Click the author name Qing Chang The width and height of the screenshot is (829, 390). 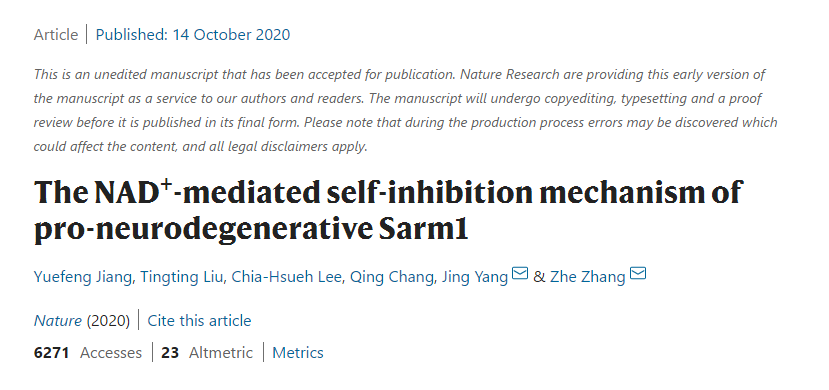(x=391, y=277)
